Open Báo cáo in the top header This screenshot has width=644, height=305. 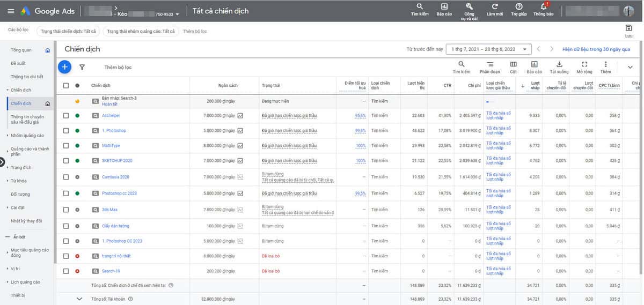[444, 10]
